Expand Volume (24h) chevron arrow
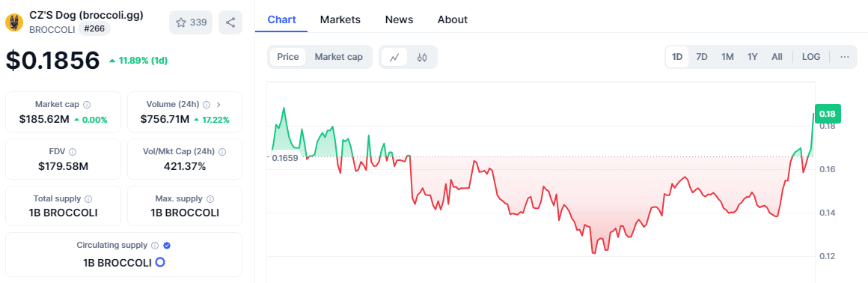Image resolution: width=868 pixels, height=283 pixels. [x=218, y=104]
